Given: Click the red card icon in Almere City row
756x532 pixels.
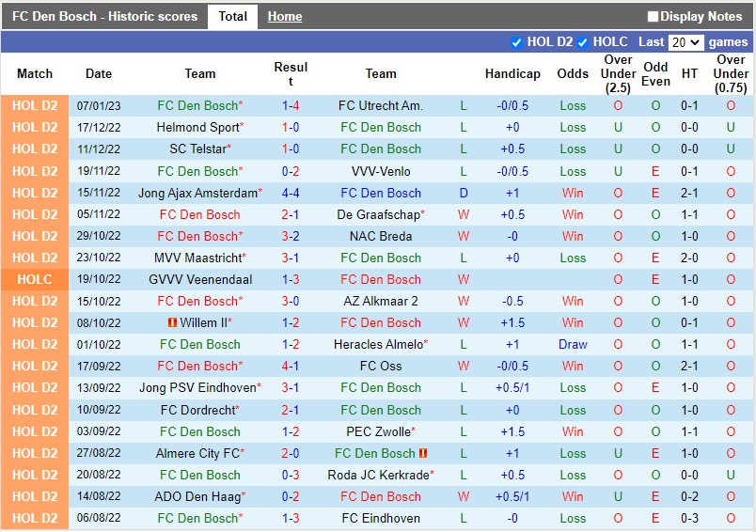Looking at the screenshot, I should click(423, 453).
